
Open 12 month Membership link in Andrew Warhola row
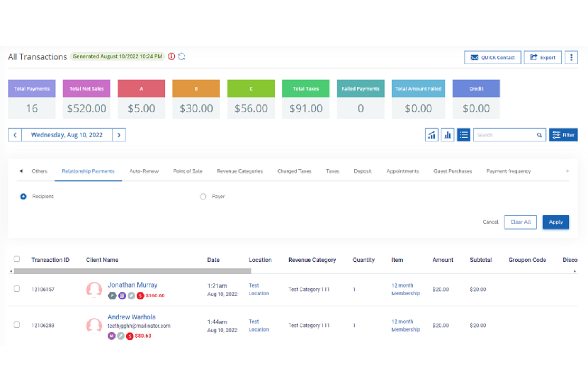[x=406, y=326]
